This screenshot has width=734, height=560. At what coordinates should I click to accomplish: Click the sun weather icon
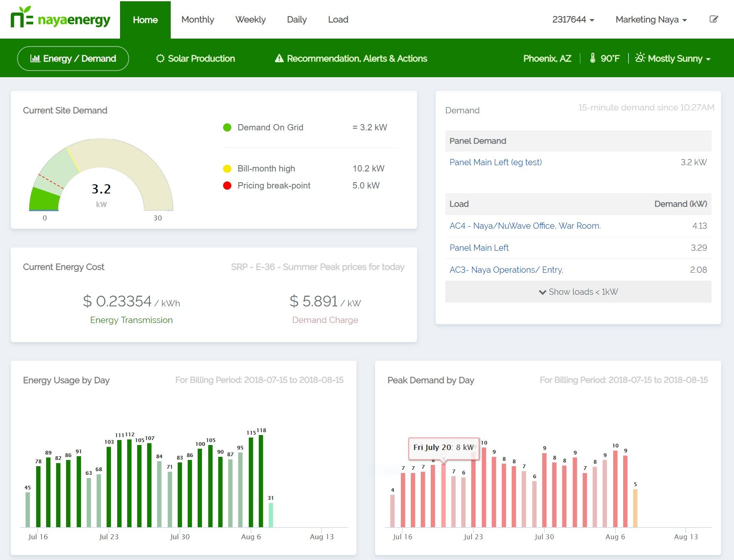coord(640,58)
